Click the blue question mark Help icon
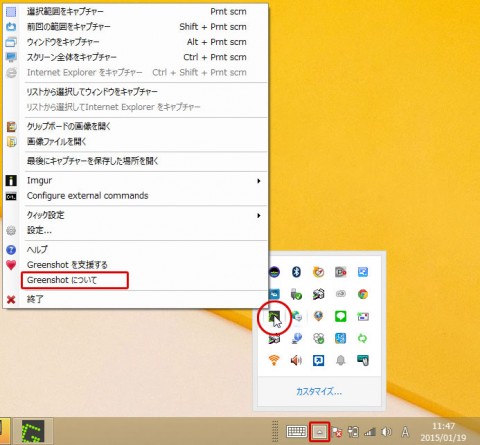 pos(11,250)
